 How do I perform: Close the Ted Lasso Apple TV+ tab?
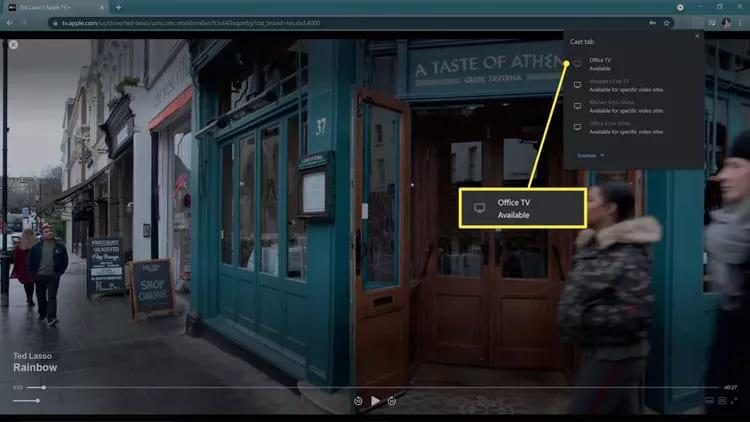tap(102, 8)
